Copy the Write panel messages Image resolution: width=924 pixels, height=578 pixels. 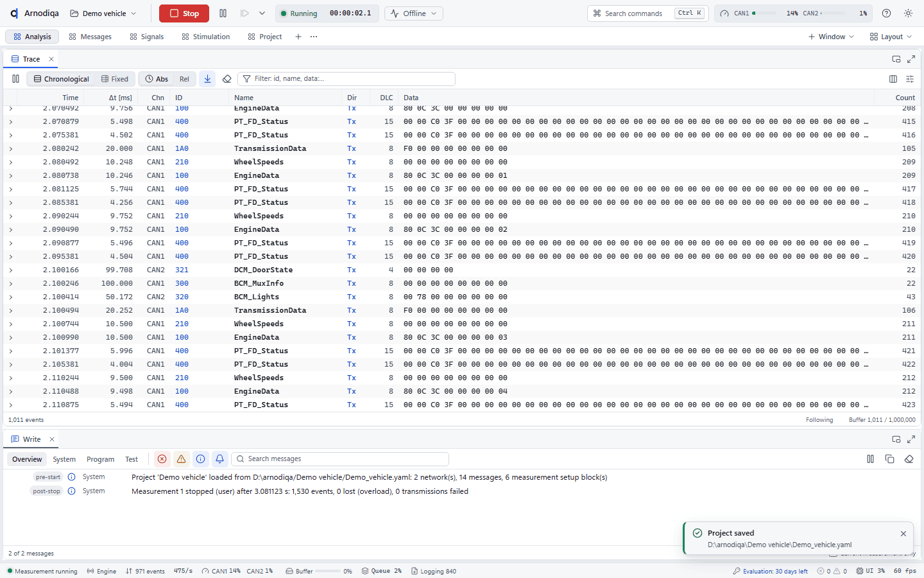(x=889, y=459)
